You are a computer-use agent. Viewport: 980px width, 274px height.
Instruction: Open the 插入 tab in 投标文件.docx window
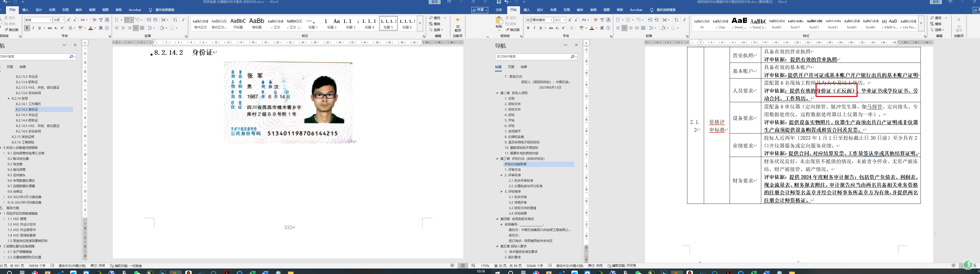click(26, 10)
